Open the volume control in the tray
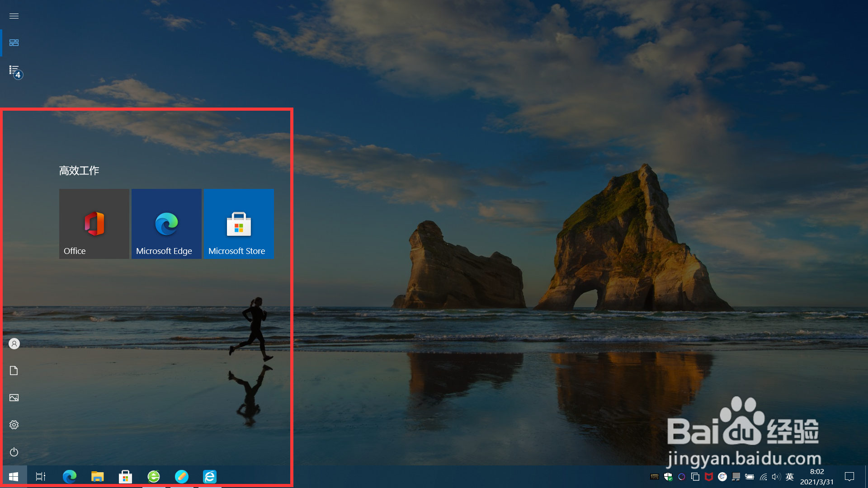868x488 pixels. pos(776,477)
